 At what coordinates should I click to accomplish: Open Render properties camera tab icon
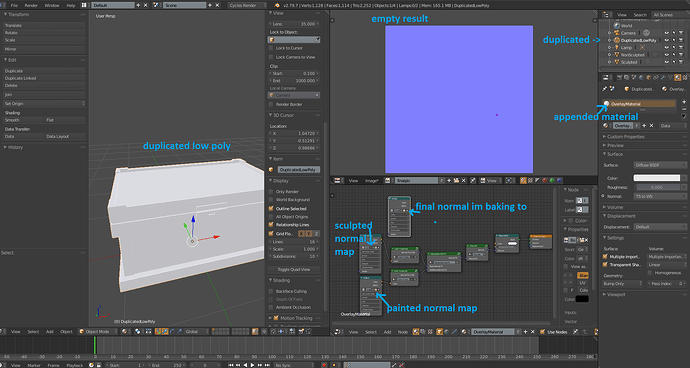pyautogui.click(x=620, y=77)
